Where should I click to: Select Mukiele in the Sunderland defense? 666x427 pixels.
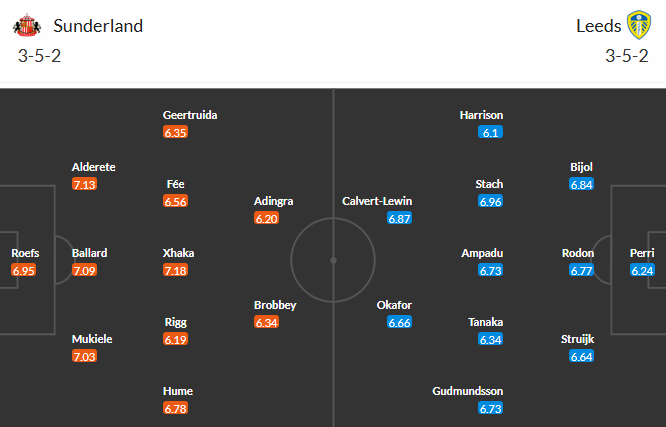click(92, 339)
